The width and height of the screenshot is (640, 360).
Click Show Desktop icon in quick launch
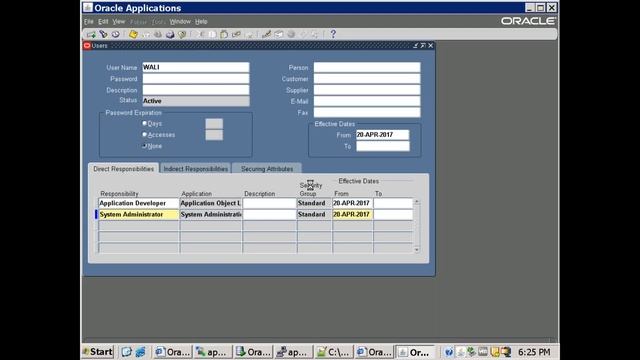127,352
